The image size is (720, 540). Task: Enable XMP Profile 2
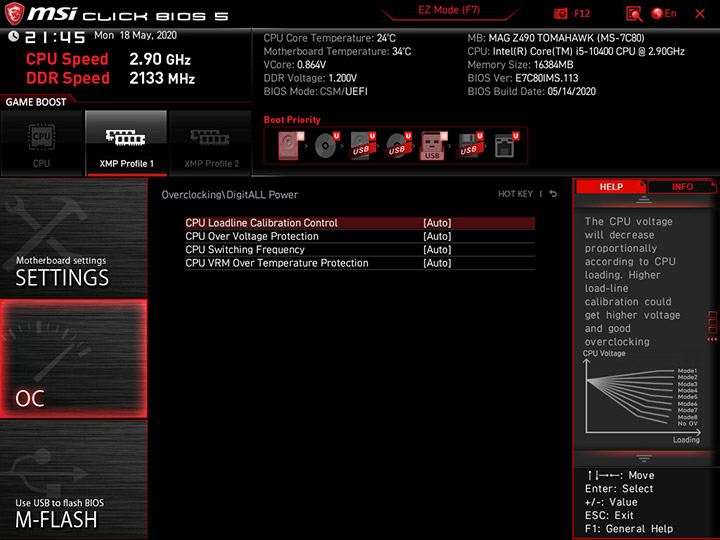[x=211, y=143]
